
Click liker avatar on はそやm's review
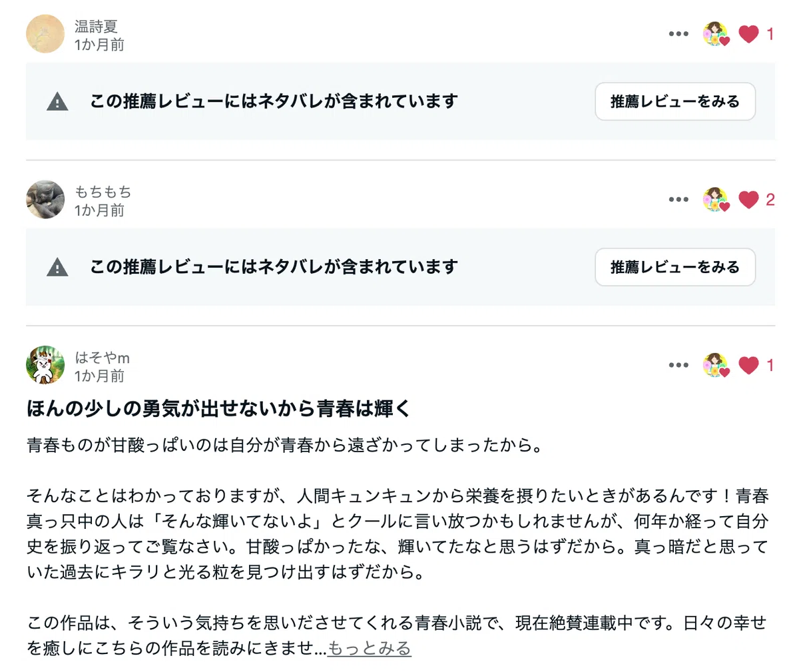point(716,365)
